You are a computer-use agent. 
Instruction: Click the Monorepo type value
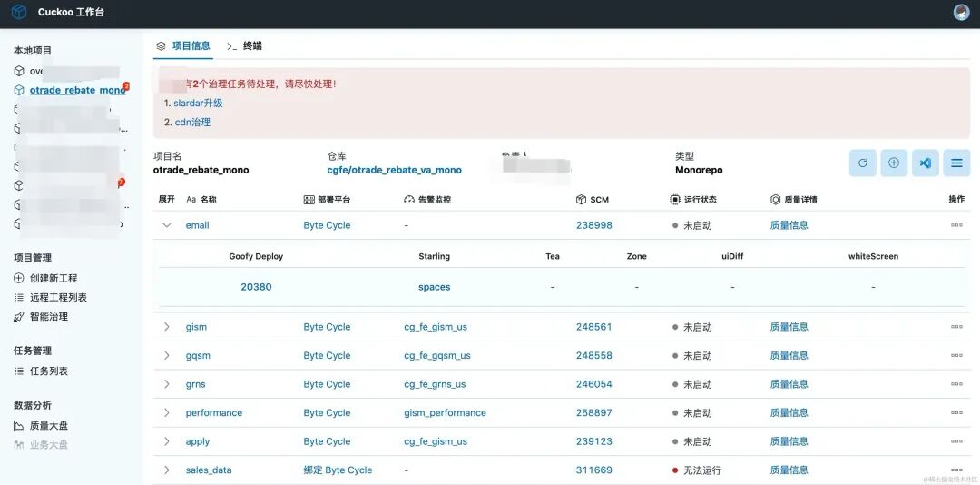(699, 170)
